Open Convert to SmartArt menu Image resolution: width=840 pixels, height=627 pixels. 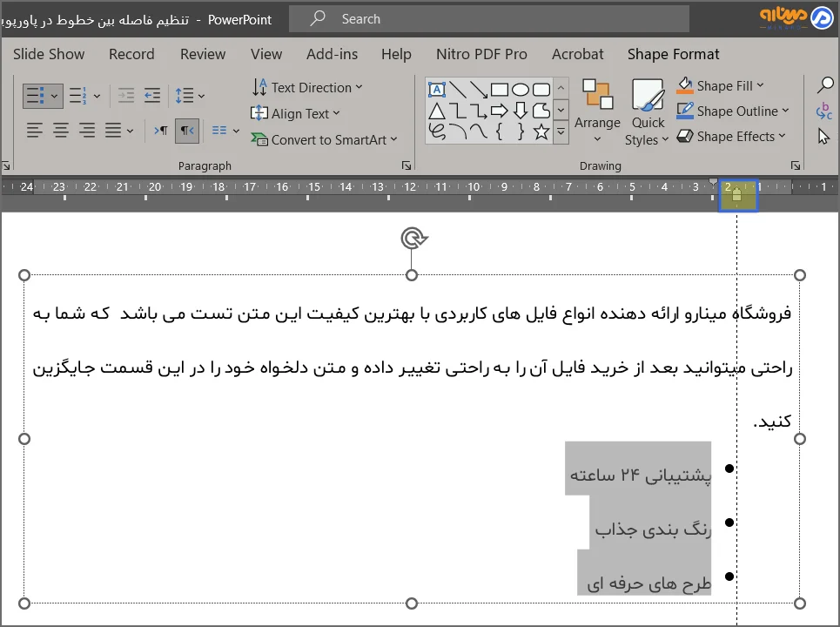coord(324,140)
